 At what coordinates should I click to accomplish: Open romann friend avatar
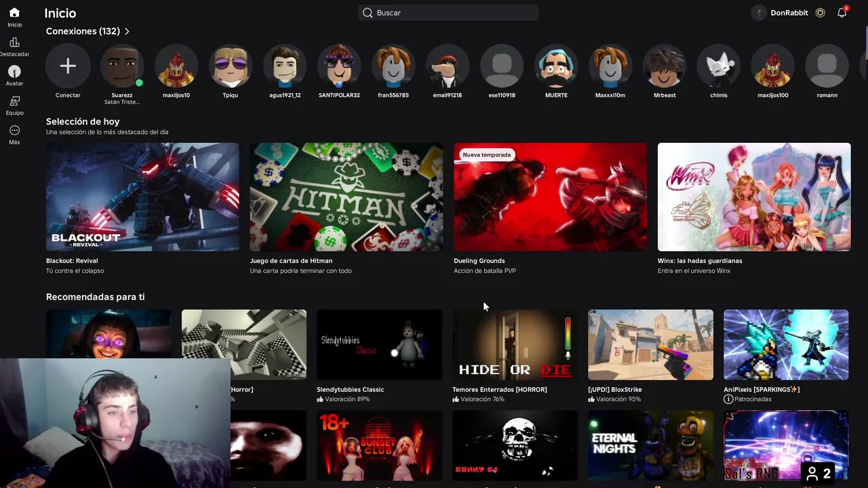[827, 66]
